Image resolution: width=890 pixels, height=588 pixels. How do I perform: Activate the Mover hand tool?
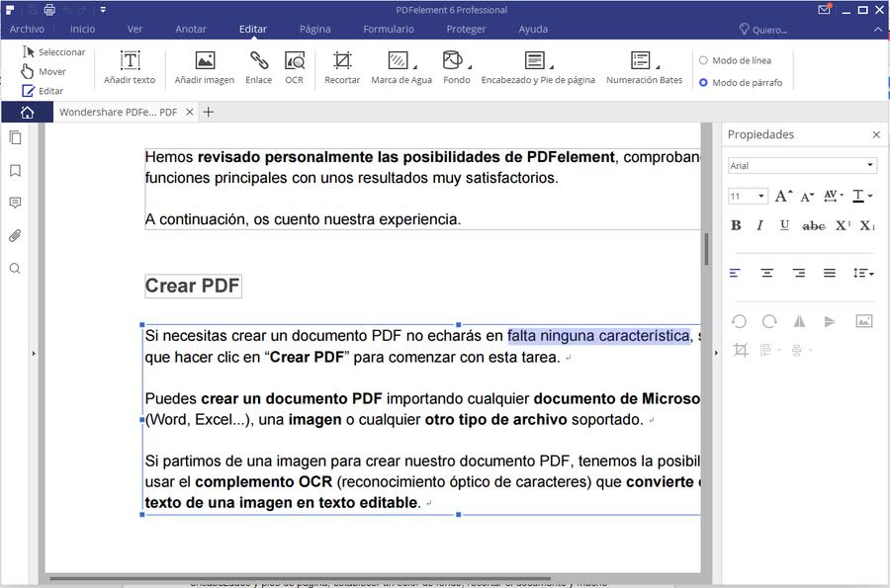point(44,71)
